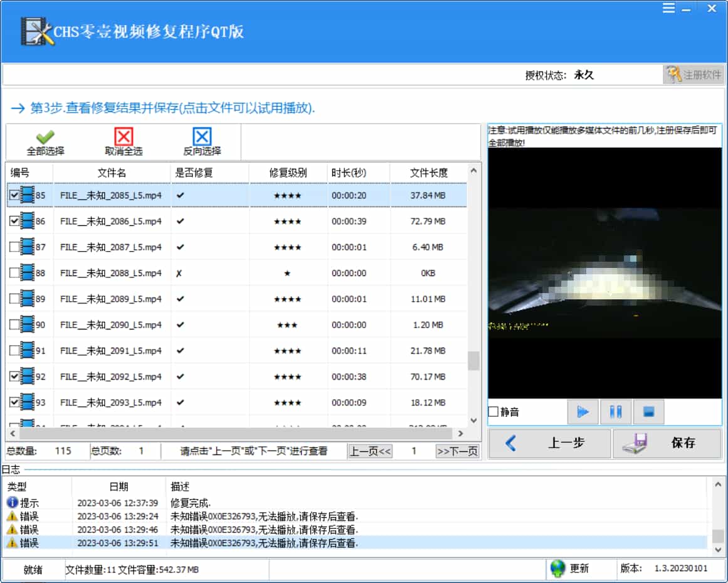This screenshot has height=583, width=728.
Task: Click the film icon of file 88
Action: tap(28, 273)
